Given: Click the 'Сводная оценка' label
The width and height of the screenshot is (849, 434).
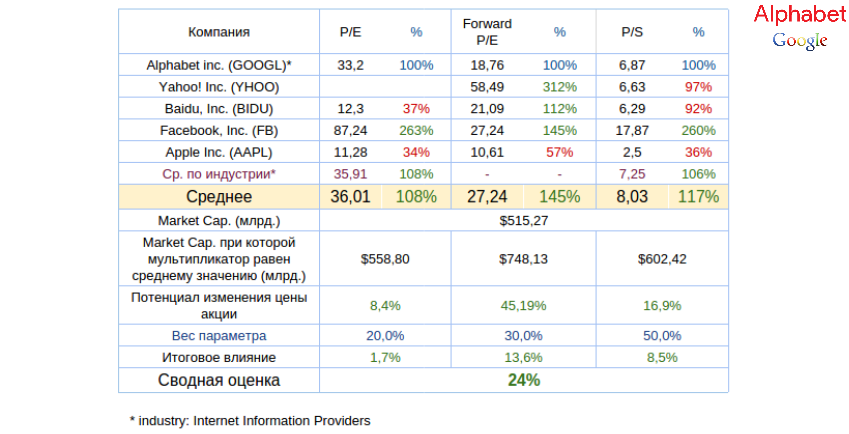Looking at the screenshot, I should point(219,380).
